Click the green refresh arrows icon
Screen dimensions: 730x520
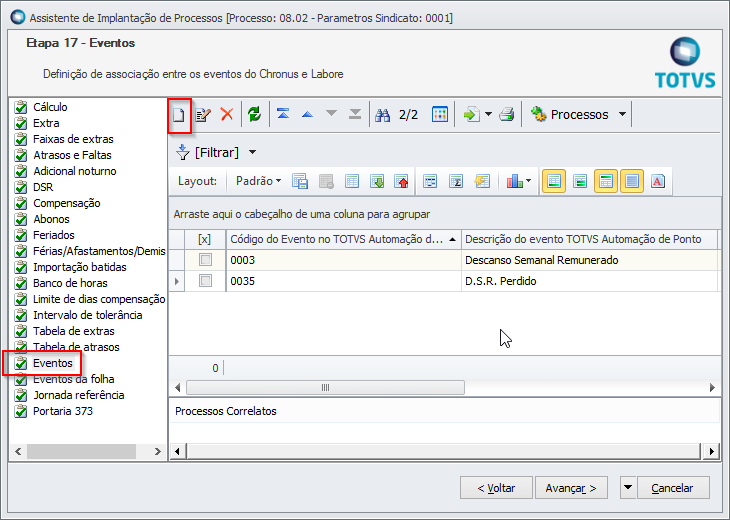[x=254, y=114]
